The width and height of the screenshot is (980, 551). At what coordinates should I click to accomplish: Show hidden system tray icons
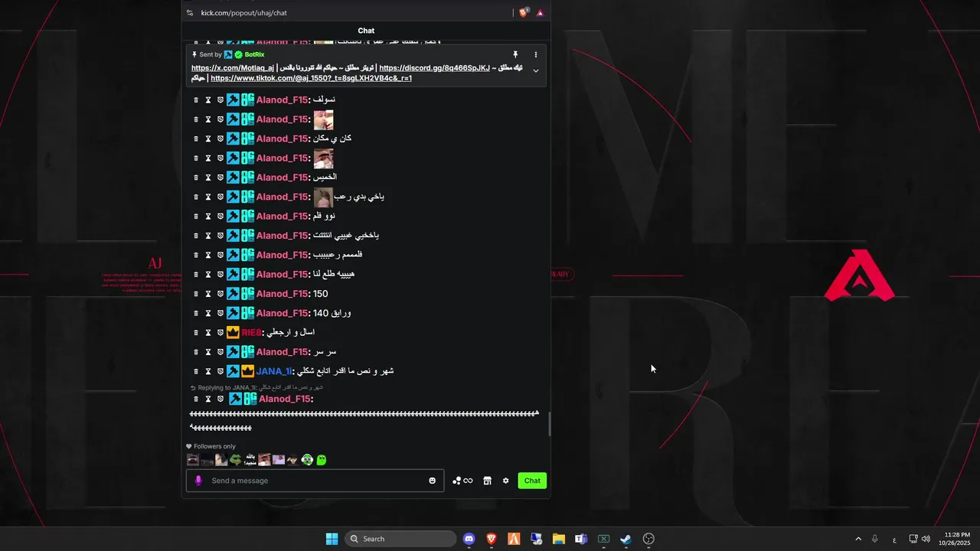click(858, 539)
